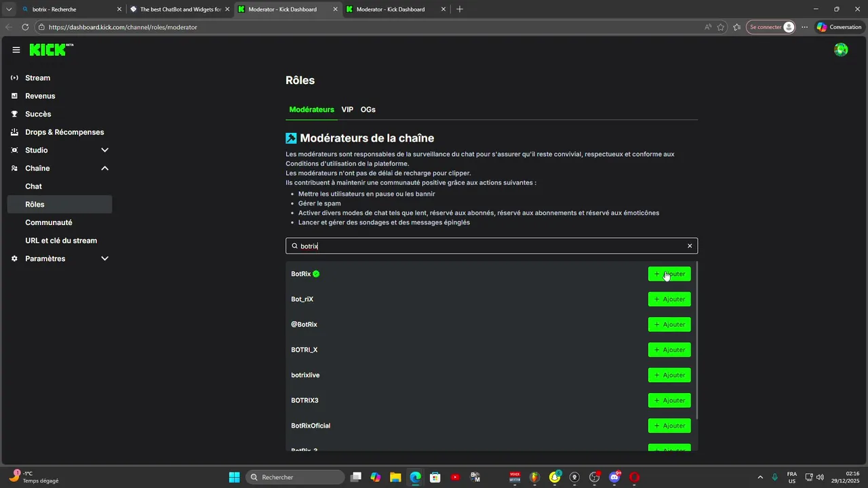The image size is (868, 488).
Task: Open the YouTube taskbar icon
Action: click(455, 477)
